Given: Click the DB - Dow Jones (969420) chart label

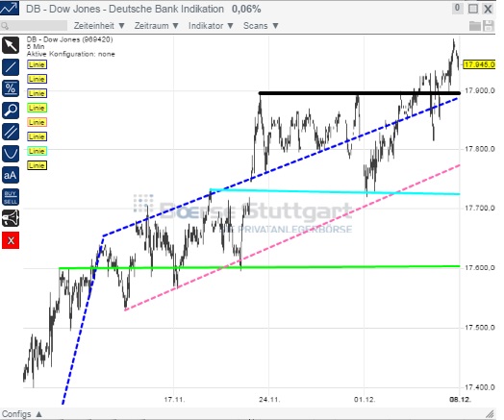Looking at the screenshot, I should pyautogui.click(x=70, y=39).
